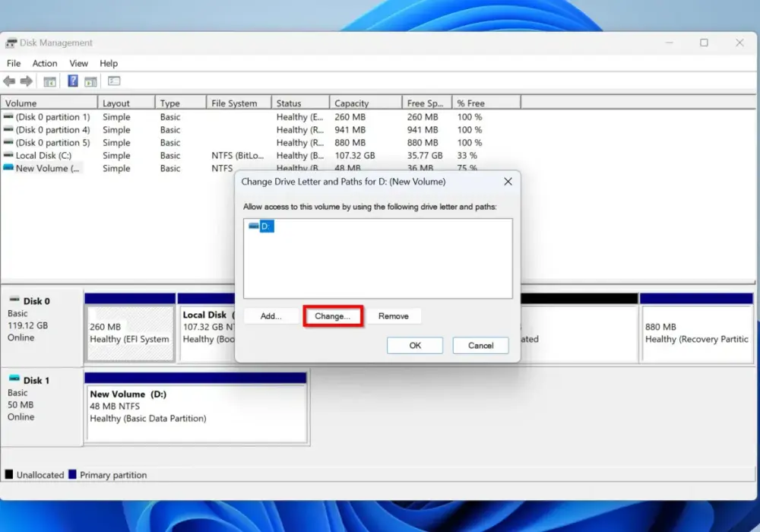This screenshot has height=532, width=760.
Task: Maximize the Disk Management window
Action: 704,43
